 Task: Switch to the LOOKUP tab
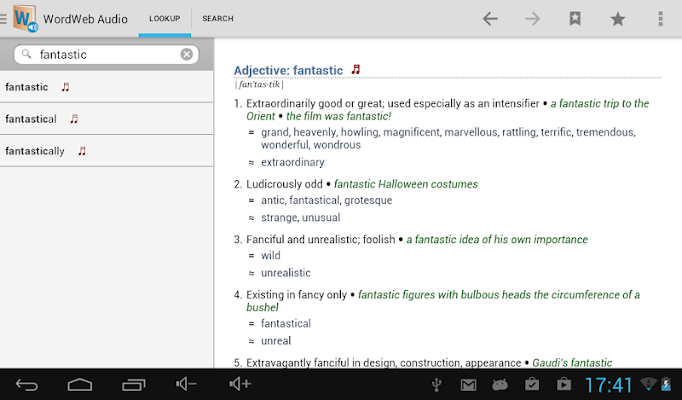(x=164, y=19)
